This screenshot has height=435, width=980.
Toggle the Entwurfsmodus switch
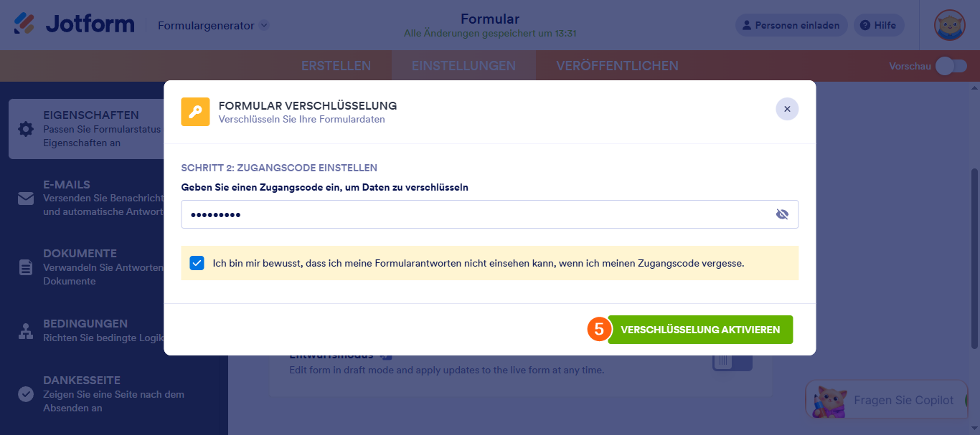732,362
